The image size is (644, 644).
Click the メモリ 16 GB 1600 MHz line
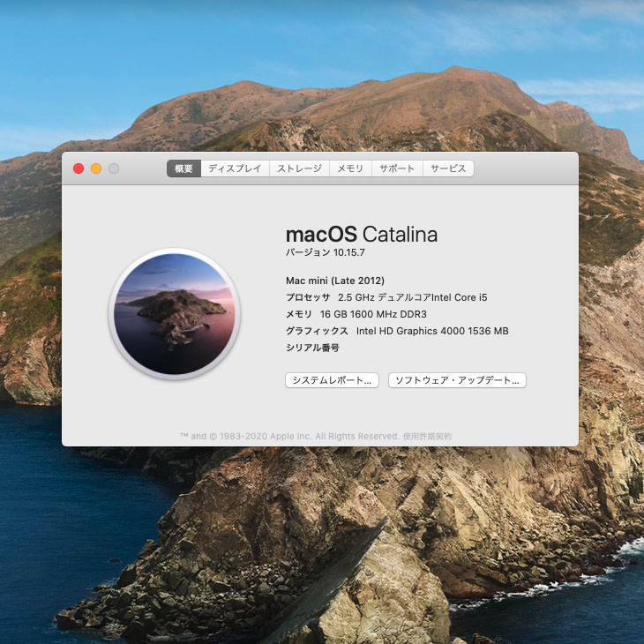[x=356, y=314]
